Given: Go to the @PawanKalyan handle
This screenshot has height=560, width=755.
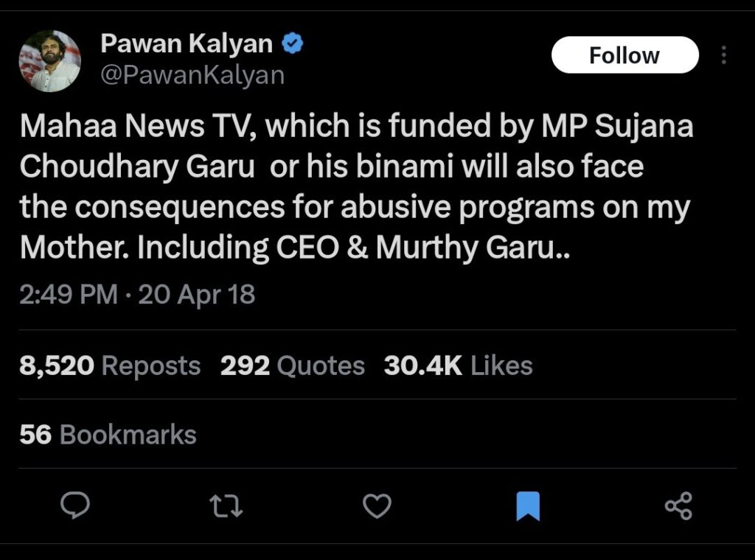Looking at the screenshot, I should coord(192,75).
